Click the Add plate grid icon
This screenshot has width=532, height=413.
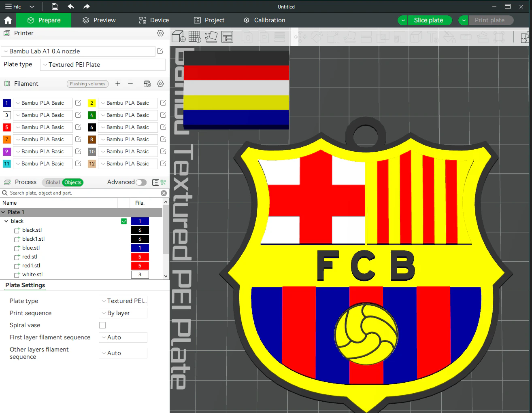click(195, 37)
